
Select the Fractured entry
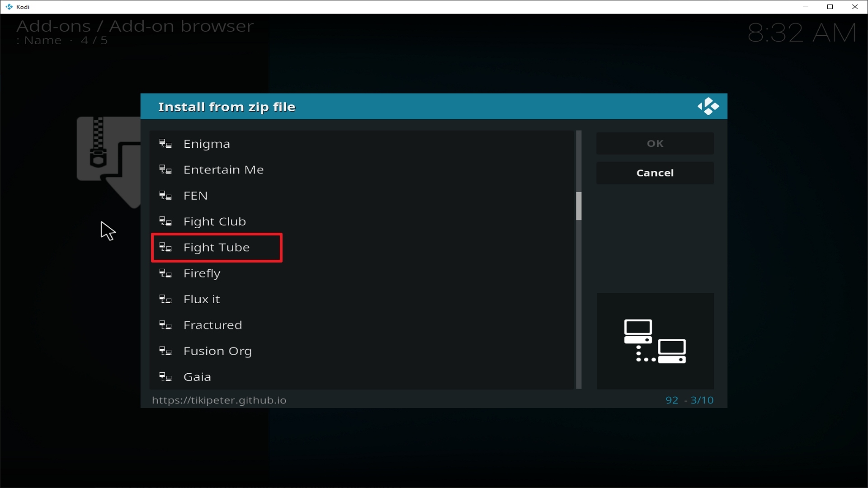pos(362,325)
